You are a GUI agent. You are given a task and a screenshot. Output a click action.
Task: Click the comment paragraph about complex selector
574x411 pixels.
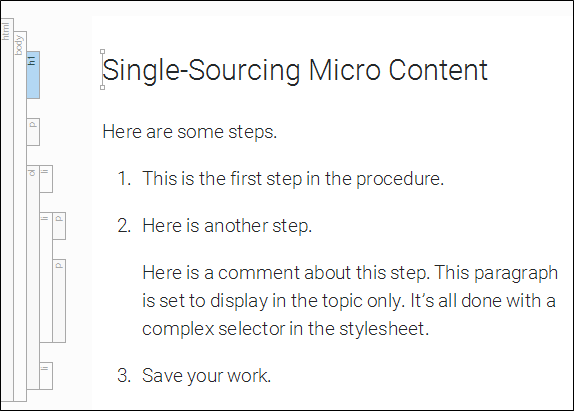coord(350,300)
